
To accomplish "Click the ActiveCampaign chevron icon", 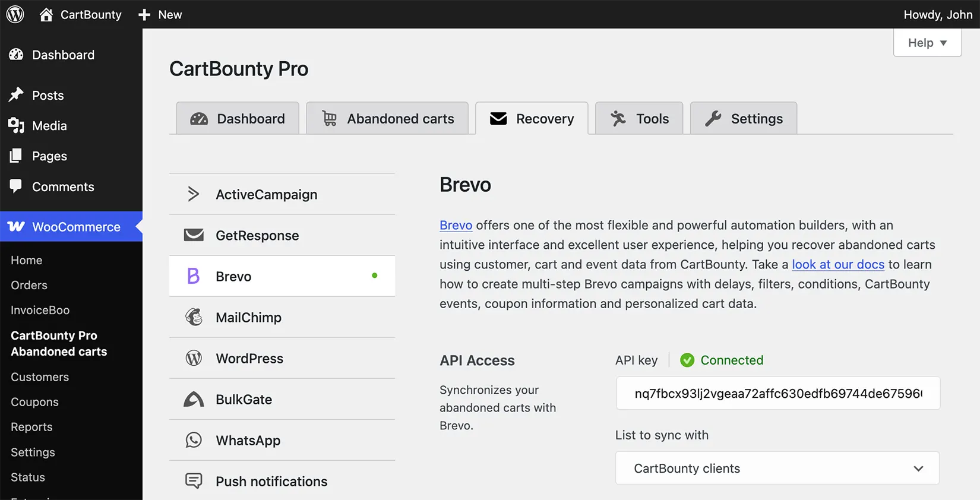I will coord(193,194).
